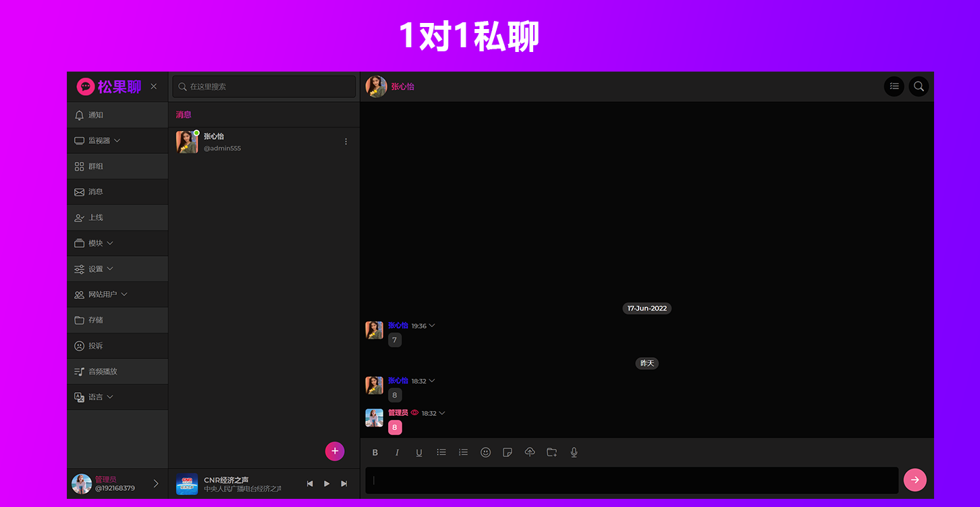This screenshot has height=507, width=980.
Task: Open the 群组 groups section
Action: pos(117,166)
